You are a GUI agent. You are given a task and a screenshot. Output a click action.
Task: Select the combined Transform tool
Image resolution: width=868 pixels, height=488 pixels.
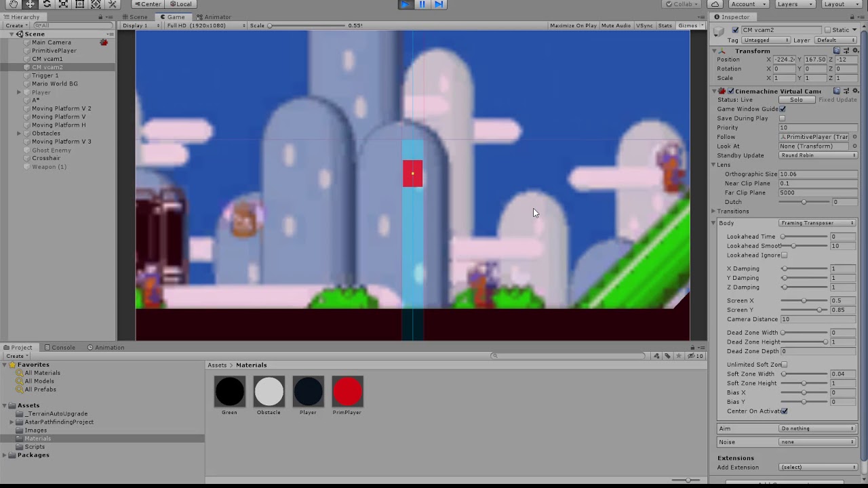pyautogui.click(x=96, y=4)
